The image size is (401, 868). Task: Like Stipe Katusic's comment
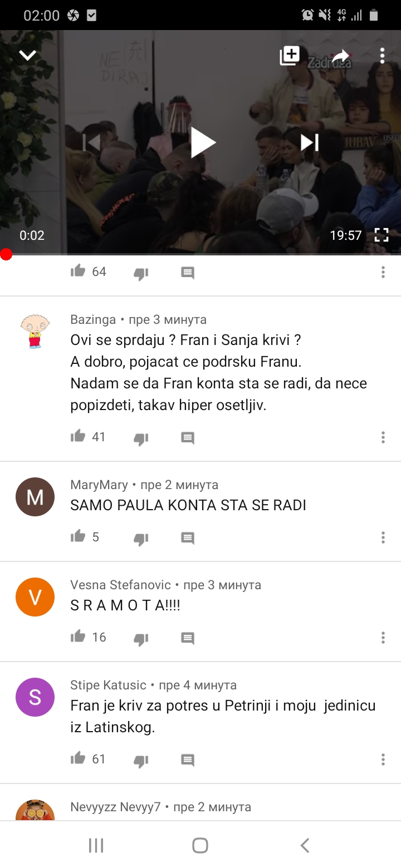(x=78, y=758)
